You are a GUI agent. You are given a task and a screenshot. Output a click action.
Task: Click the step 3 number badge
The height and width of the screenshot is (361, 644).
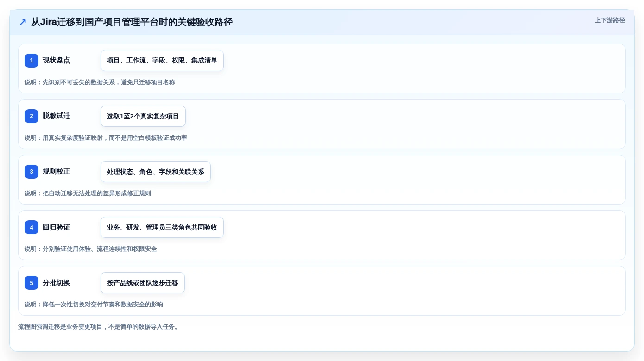32,172
